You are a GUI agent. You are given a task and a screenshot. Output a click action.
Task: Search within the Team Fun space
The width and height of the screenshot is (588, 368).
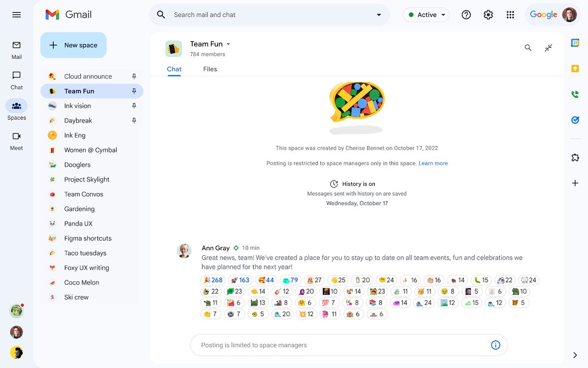tap(528, 48)
